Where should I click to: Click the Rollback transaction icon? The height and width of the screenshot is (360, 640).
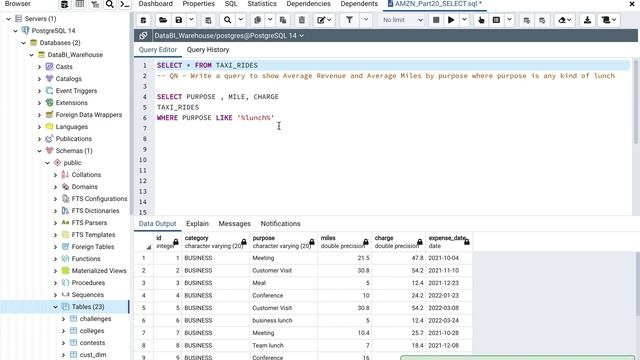click(542, 20)
